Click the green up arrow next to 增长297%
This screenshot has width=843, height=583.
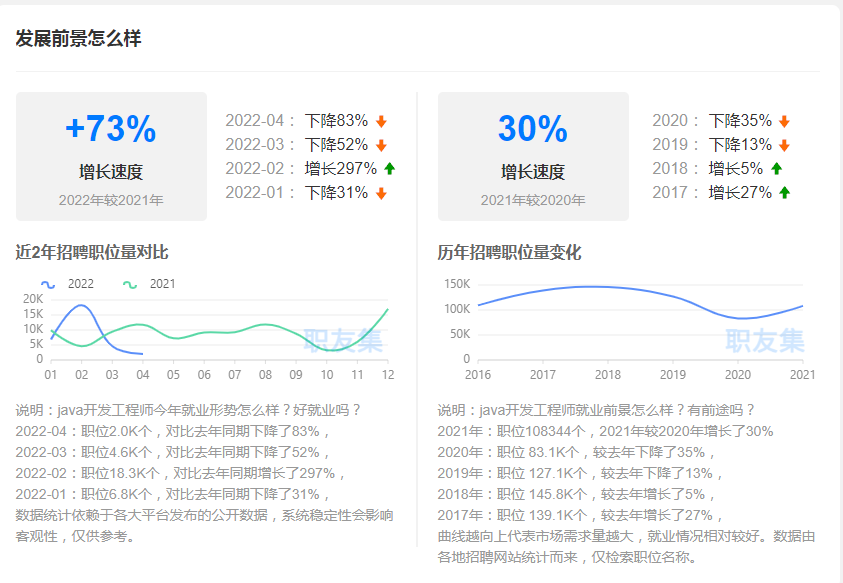[390, 167]
